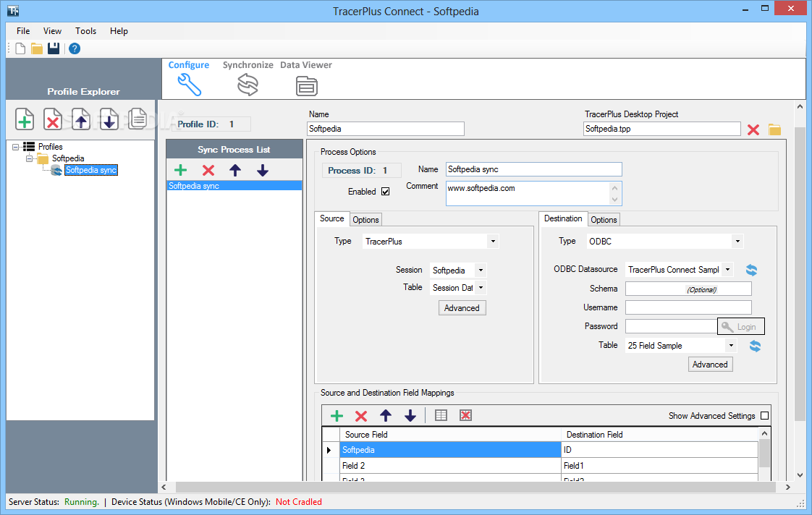Open the View menu
Screen dimensions: 812x515
point(52,31)
